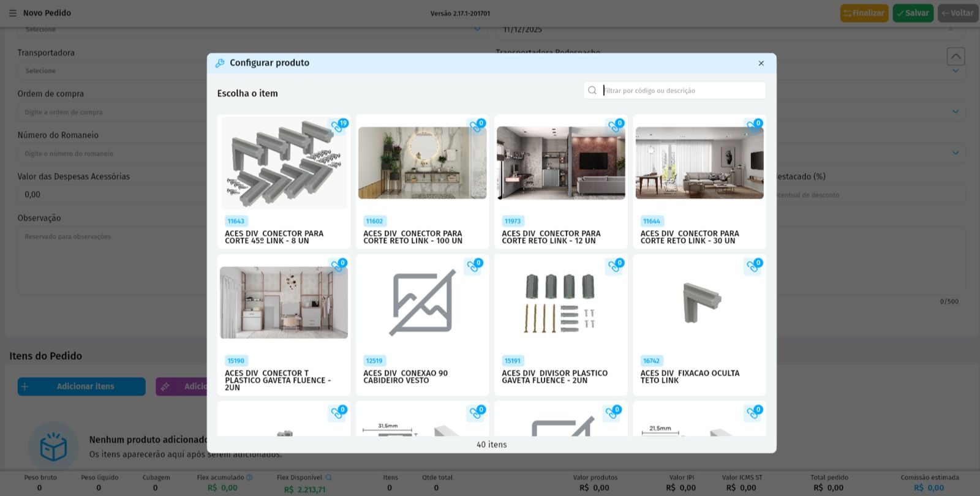
Task: Select the closet image of product 15190
Action: click(x=284, y=302)
